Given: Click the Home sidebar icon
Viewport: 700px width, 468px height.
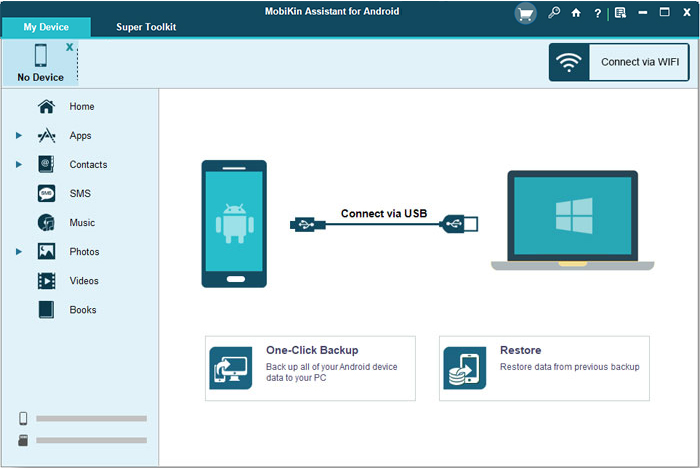Looking at the screenshot, I should pos(46,106).
